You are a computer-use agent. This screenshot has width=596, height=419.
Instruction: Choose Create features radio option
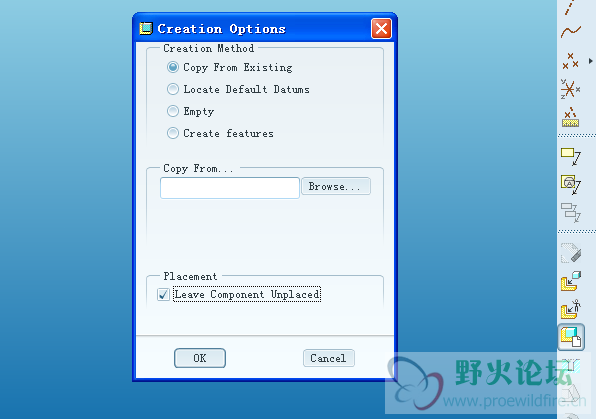click(x=173, y=133)
